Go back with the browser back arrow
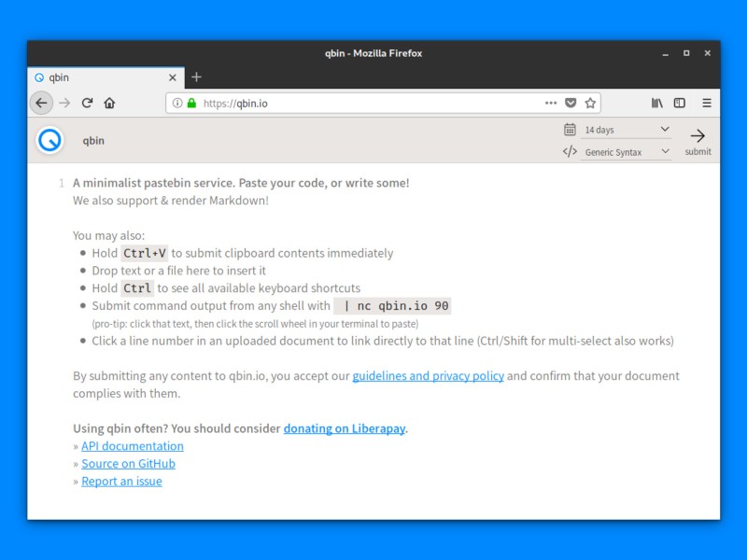The image size is (747, 560). tap(41, 103)
